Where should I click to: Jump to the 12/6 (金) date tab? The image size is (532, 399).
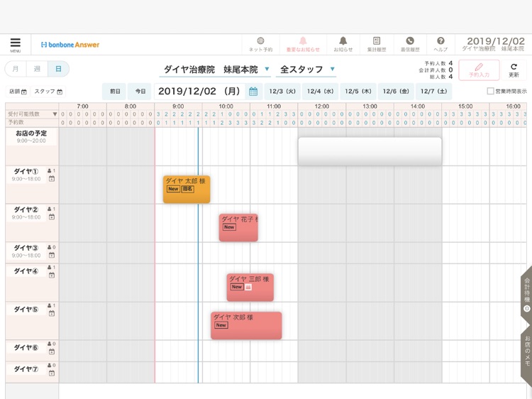[396, 92]
